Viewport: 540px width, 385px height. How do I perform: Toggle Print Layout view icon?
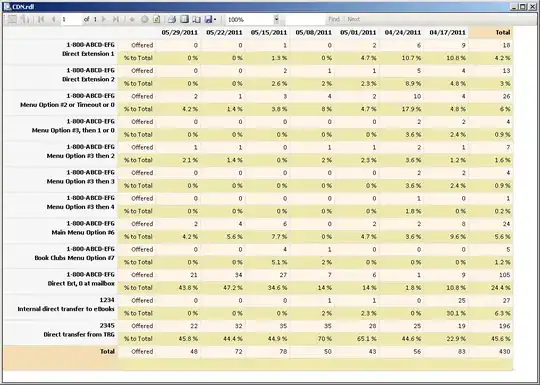click(184, 19)
